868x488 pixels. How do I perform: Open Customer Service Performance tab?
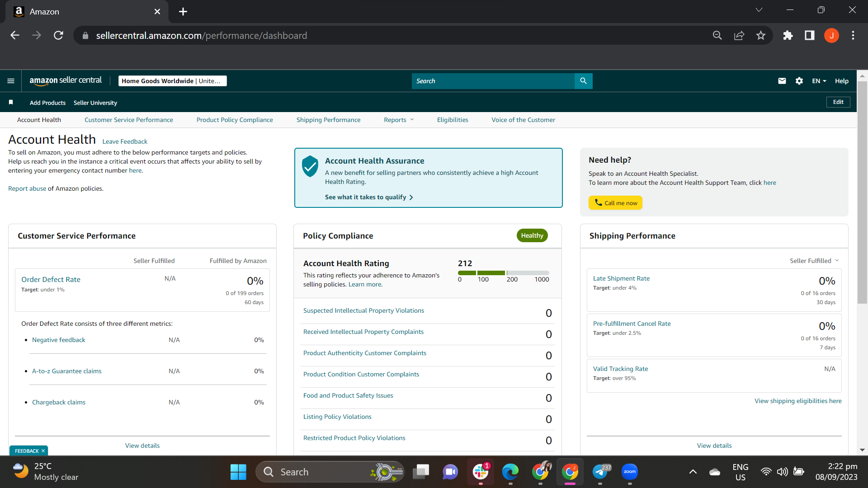(x=129, y=120)
